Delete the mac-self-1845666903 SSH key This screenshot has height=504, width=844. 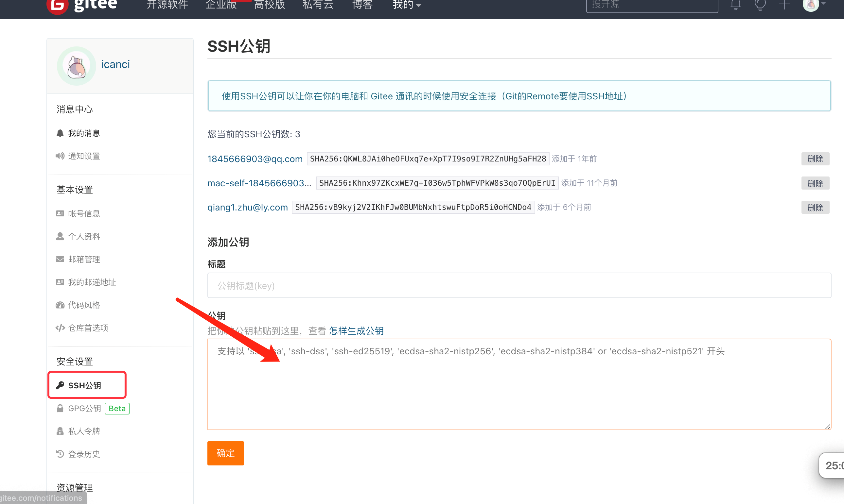tap(815, 183)
